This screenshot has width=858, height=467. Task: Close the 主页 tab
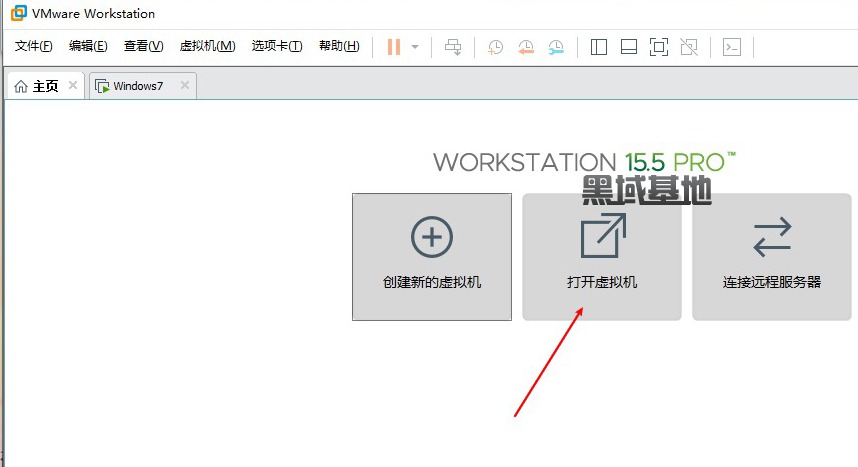click(73, 85)
